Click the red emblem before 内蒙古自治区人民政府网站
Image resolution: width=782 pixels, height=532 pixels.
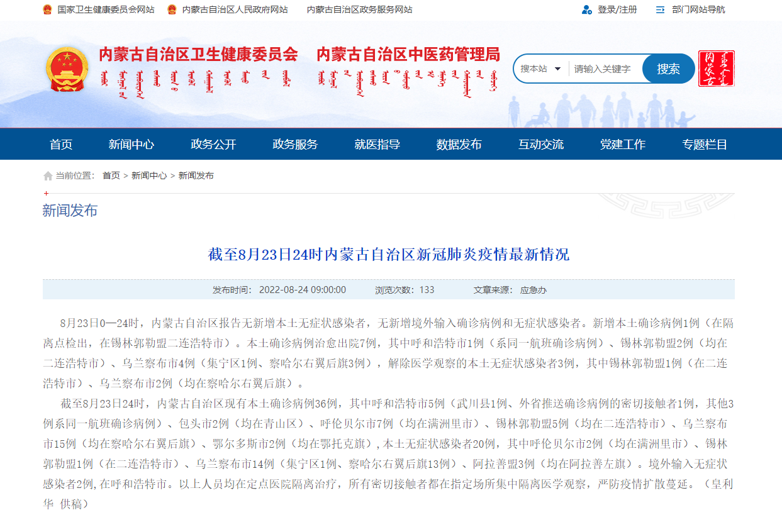172,9
